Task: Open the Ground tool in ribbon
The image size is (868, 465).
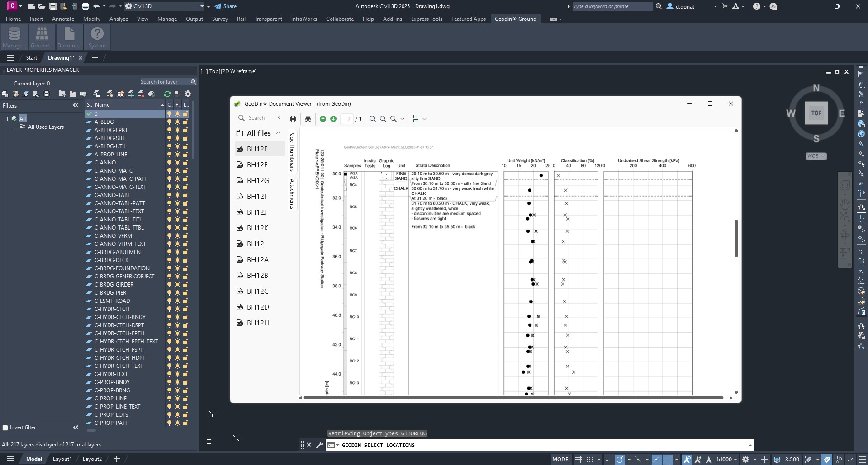Action: pyautogui.click(x=42, y=37)
